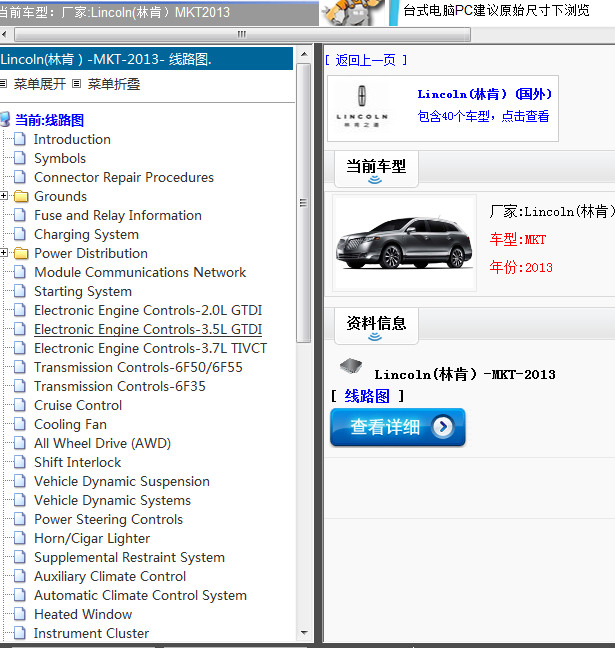The height and width of the screenshot is (648, 615).
Task: Collapse all menus with 菜单折叠
Action: point(113,84)
